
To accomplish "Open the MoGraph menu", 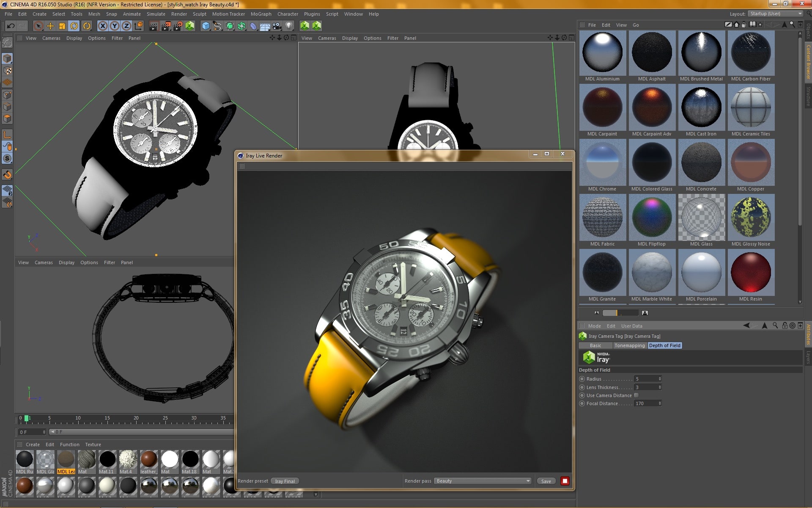I will [261, 14].
